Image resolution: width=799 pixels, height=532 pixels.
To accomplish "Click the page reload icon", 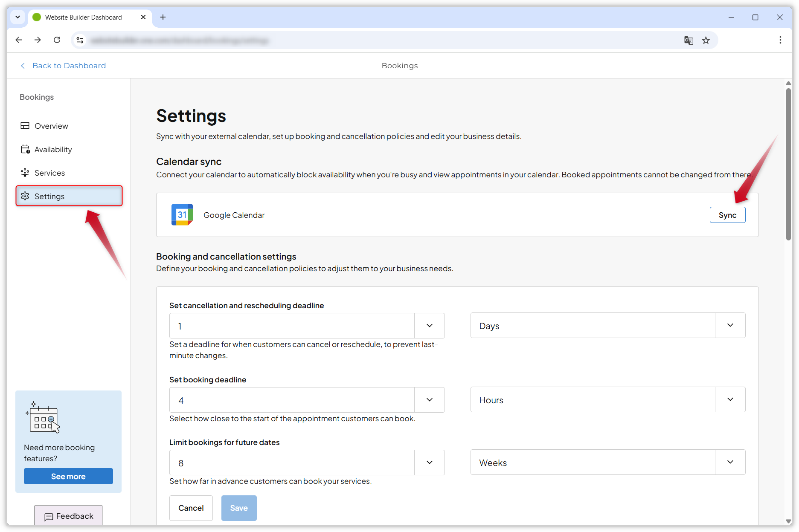I will [57, 40].
